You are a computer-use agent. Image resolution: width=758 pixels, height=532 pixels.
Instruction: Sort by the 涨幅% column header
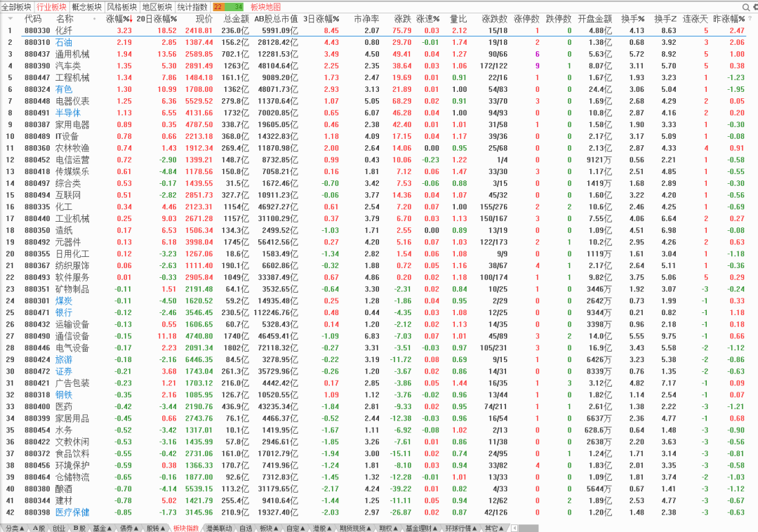(x=118, y=19)
